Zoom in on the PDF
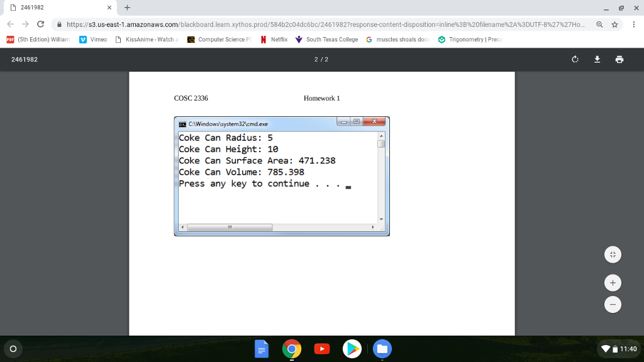The height and width of the screenshot is (362, 644). pos(613,283)
